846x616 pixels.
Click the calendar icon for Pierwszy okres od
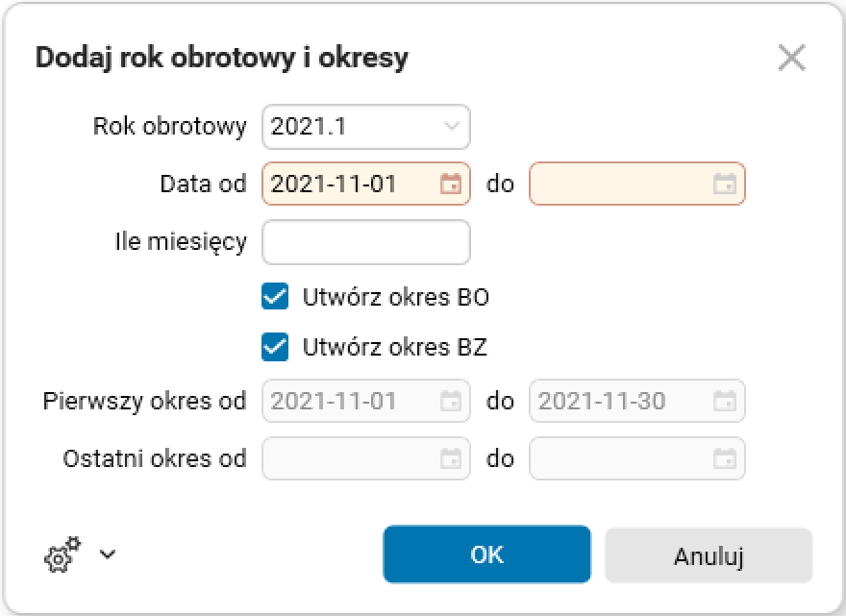click(x=449, y=401)
